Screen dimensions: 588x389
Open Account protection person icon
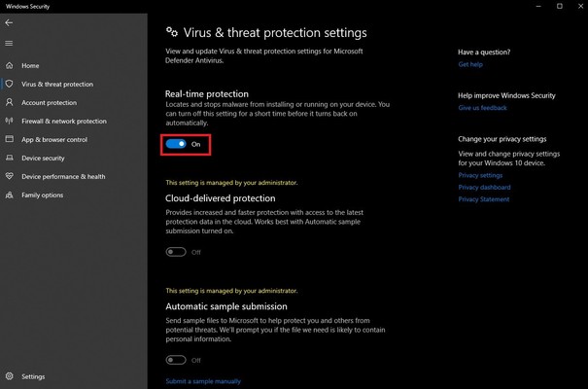tap(10, 103)
